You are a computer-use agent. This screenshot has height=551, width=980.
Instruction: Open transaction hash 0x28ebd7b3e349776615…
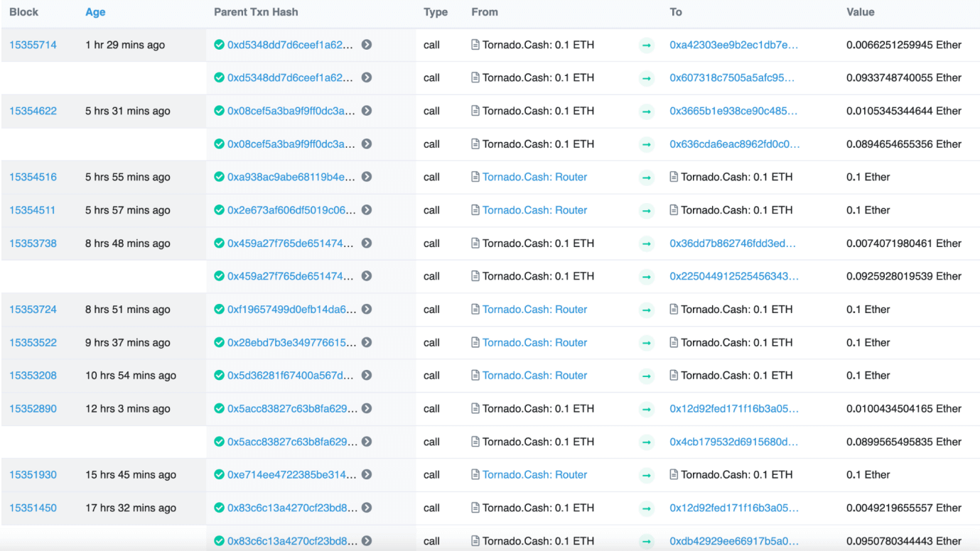tap(291, 342)
